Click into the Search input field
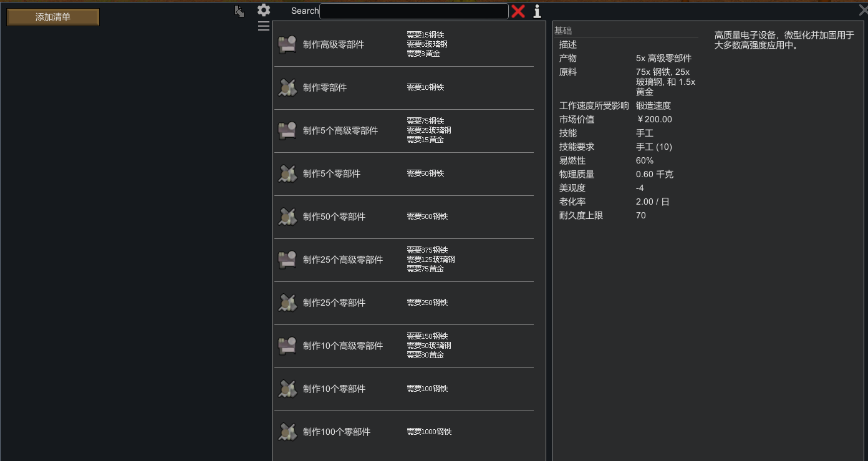 pyautogui.click(x=413, y=11)
